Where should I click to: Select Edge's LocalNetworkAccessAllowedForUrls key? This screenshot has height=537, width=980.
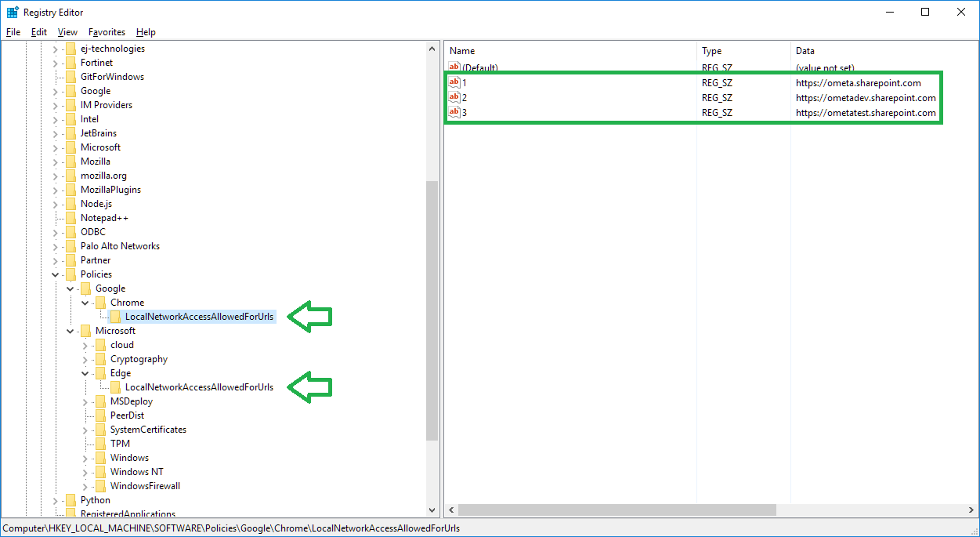tap(199, 387)
